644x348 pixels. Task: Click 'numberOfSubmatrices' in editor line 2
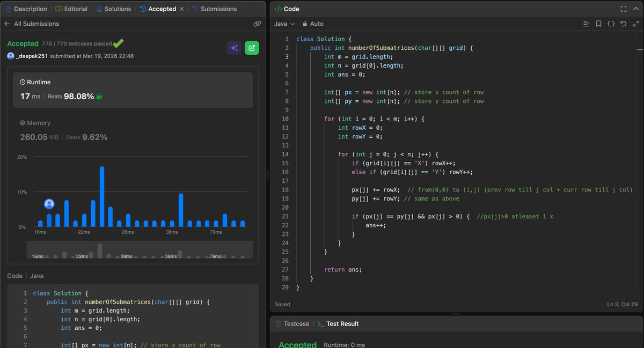(382, 48)
